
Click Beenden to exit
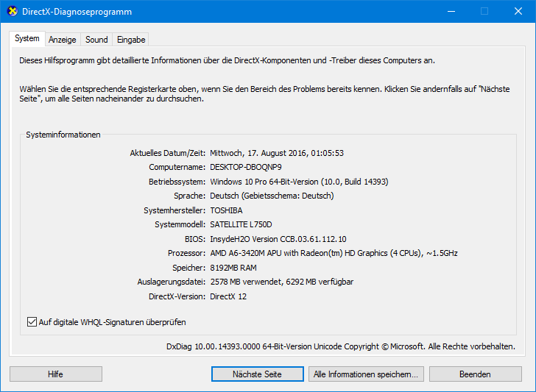point(475,374)
